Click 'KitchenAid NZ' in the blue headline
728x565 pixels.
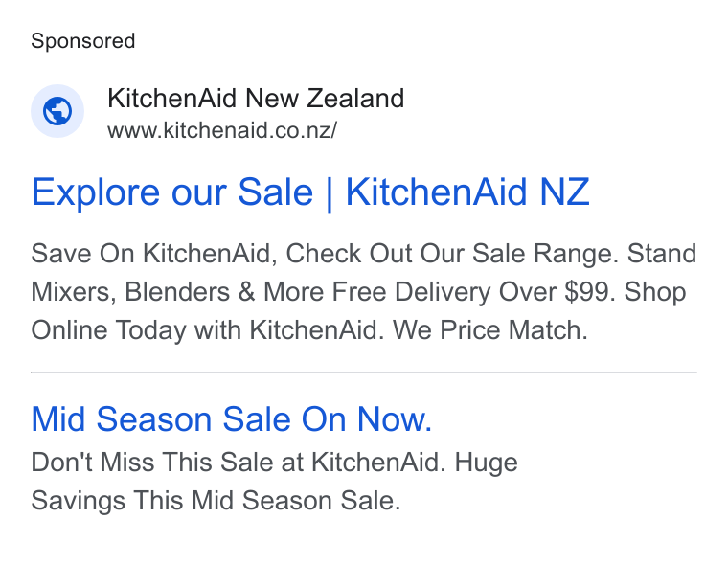[x=467, y=192]
